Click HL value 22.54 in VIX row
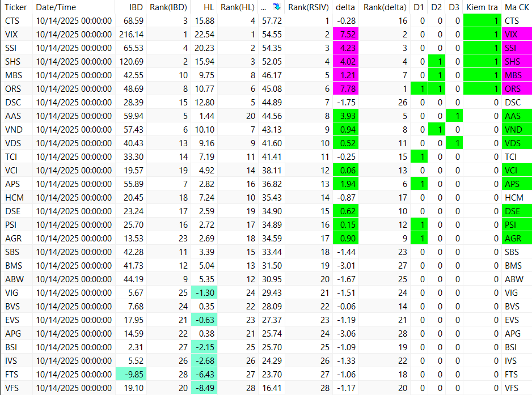Viewport: 532px width, 395px height. click(204, 35)
